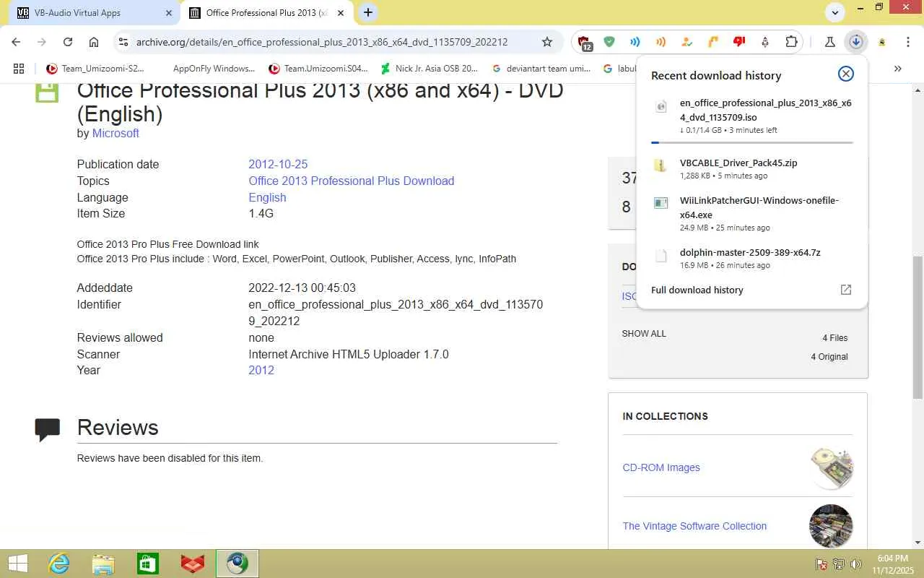View site information icon in address bar
This screenshot has width=924, height=578.
click(x=123, y=42)
